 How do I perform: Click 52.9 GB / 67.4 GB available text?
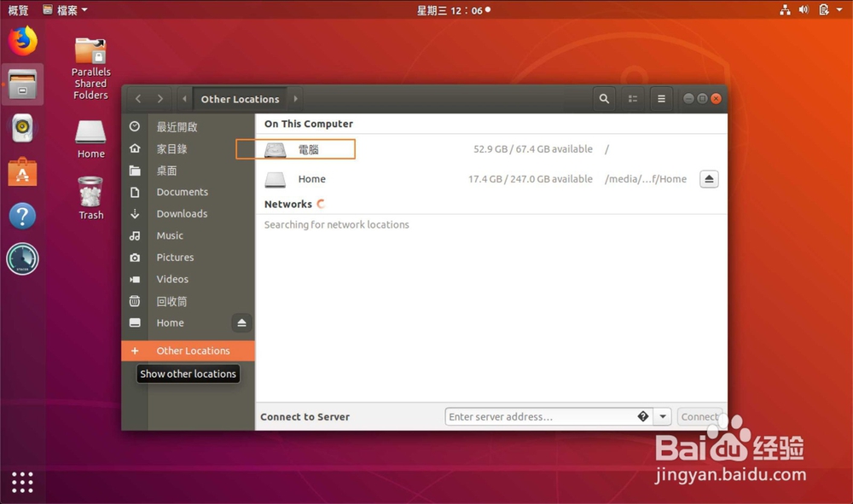[532, 149]
